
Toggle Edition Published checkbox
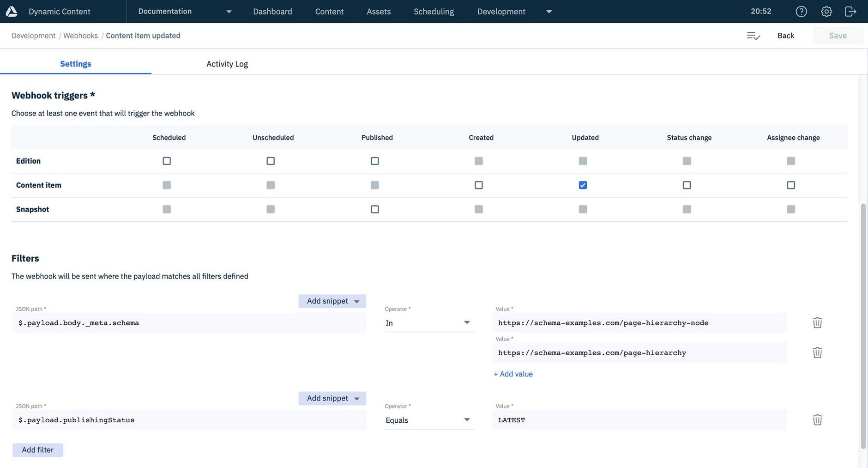[375, 161]
